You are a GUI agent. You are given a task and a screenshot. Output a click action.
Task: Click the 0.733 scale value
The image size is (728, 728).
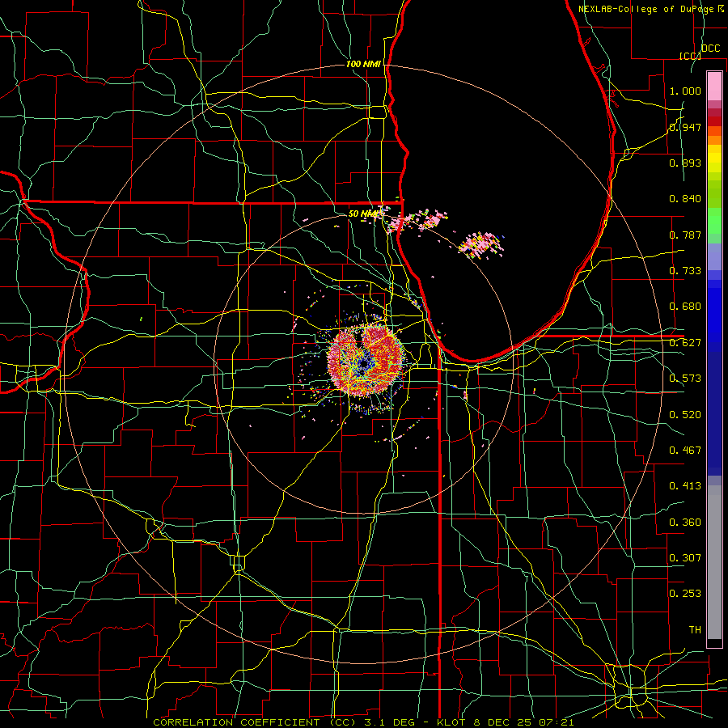pos(685,271)
